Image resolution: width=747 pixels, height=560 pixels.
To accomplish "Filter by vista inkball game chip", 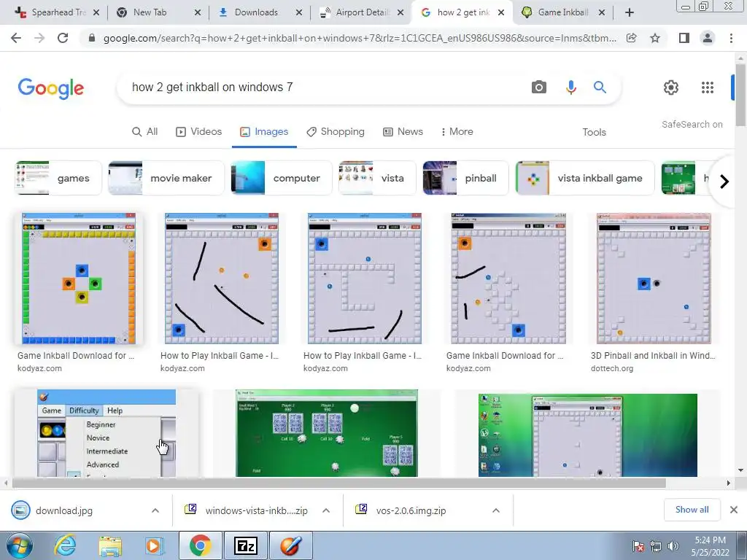I will click(x=585, y=178).
